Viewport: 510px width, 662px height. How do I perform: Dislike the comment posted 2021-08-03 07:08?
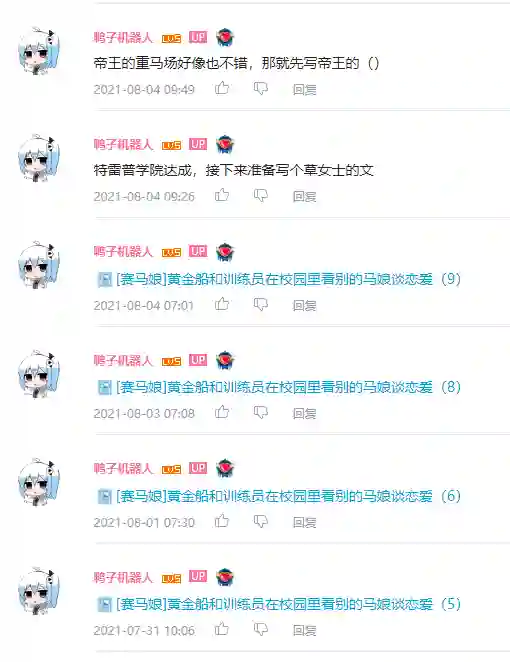click(x=260, y=412)
